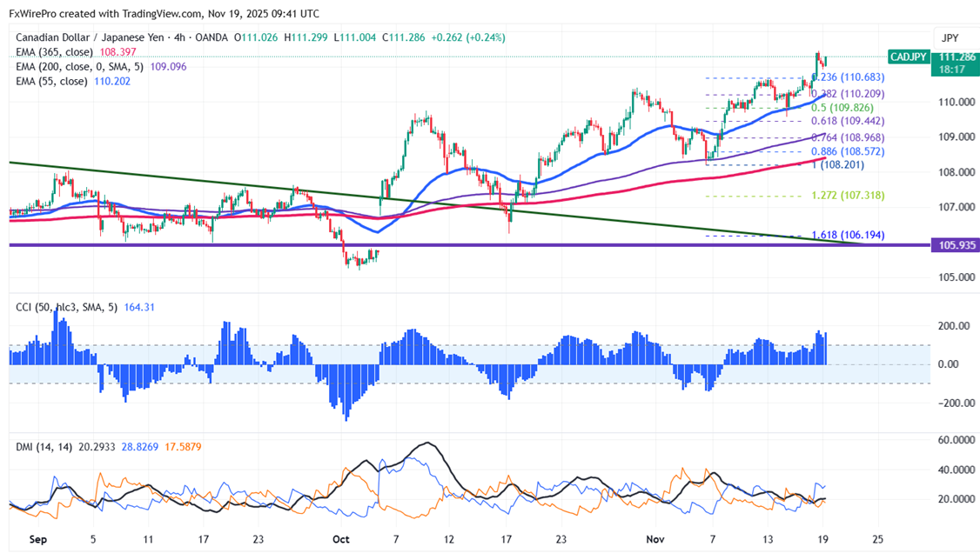The height and width of the screenshot is (560, 980).
Task: Click the 40.0000 DMI axis label
Action: (957, 470)
